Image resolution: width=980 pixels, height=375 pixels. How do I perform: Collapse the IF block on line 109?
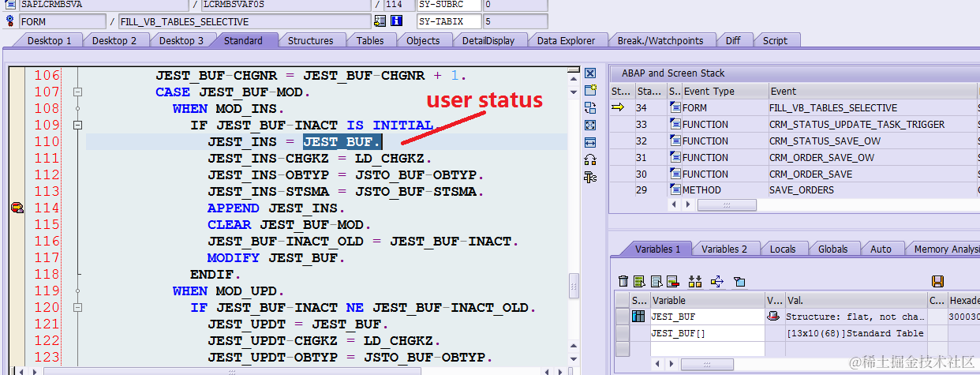77,126
